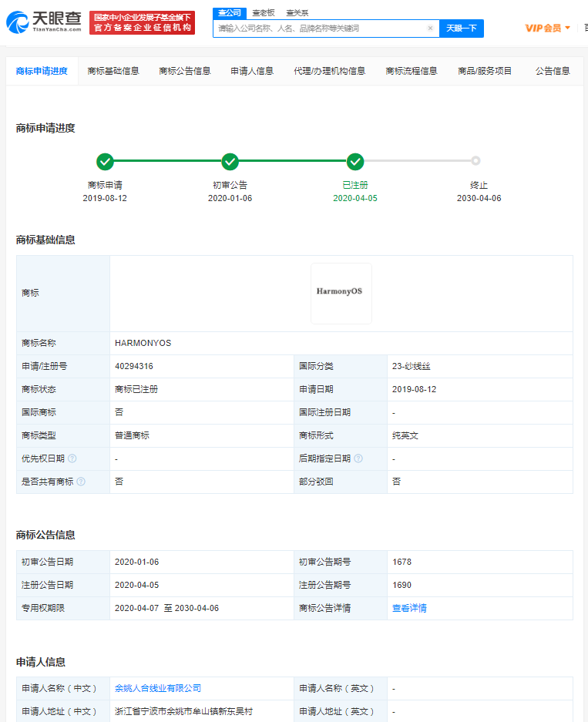
Task: Select preliminary announcement issue 1678
Action: [402, 562]
